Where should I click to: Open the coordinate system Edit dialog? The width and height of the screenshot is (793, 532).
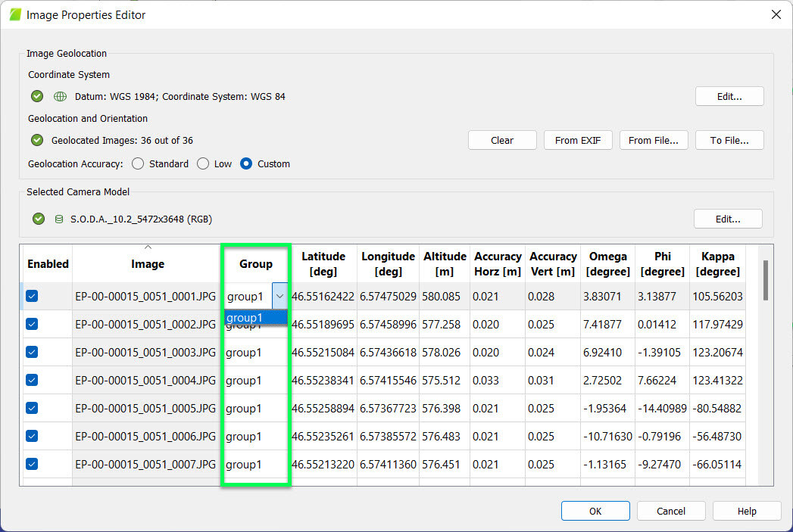(x=729, y=96)
